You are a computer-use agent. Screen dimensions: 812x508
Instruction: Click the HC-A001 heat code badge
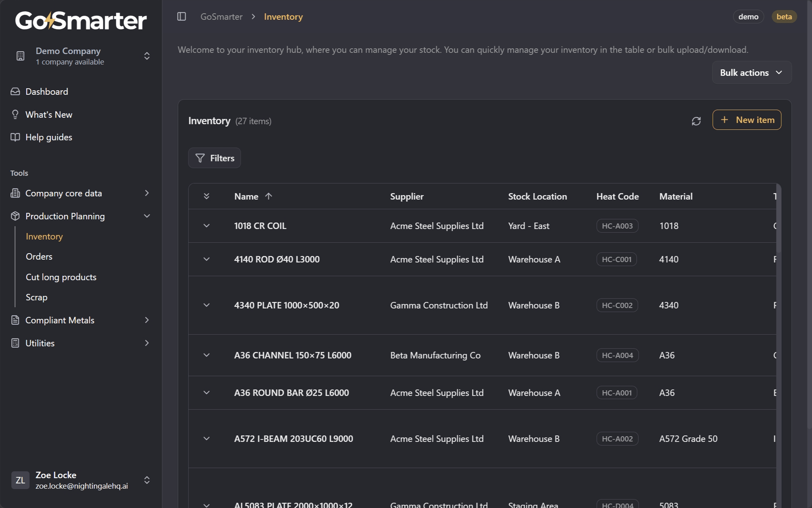pos(617,393)
